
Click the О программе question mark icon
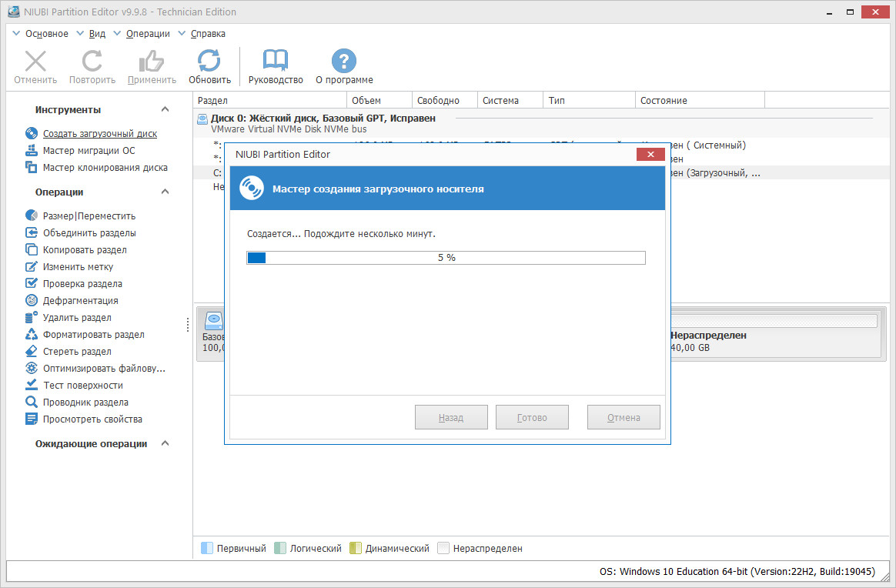pyautogui.click(x=344, y=61)
